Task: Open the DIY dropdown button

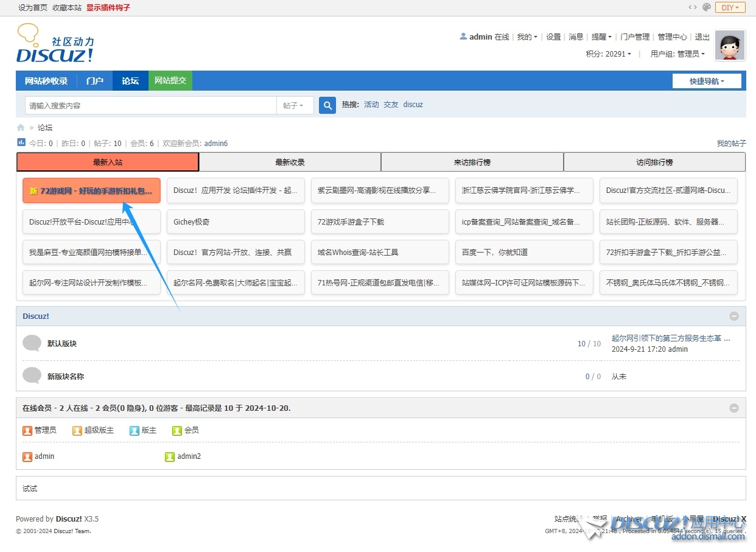Action: (x=730, y=7)
